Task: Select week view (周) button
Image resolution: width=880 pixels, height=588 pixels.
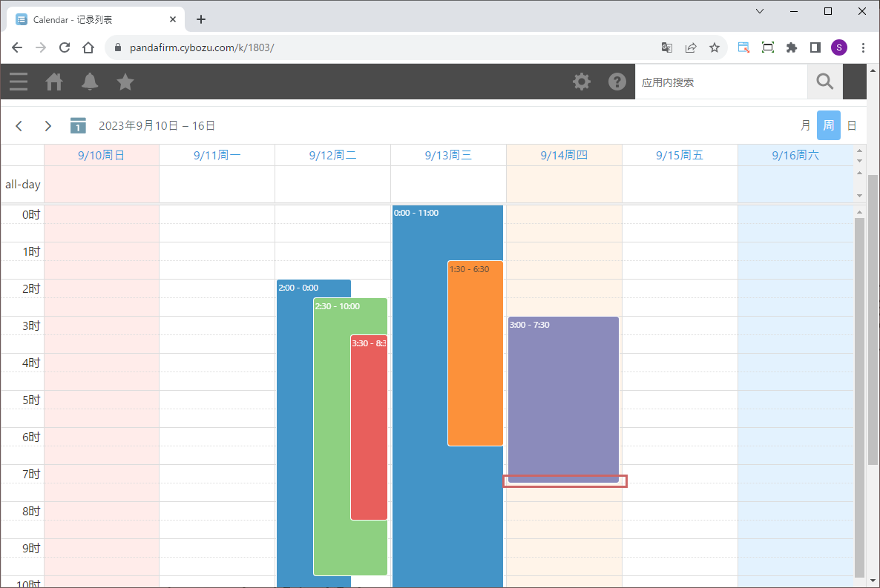Action: point(828,126)
